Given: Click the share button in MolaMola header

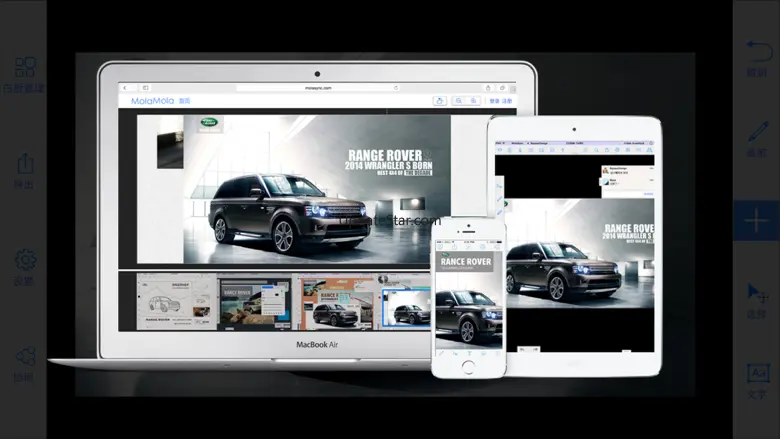Looking at the screenshot, I should (440, 101).
